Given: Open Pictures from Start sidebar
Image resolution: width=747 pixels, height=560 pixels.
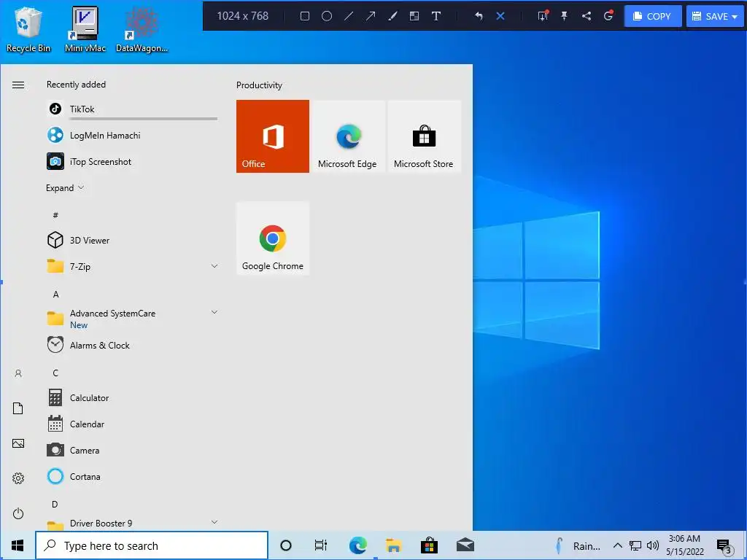Looking at the screenshot, I should [x=18, y=443].
